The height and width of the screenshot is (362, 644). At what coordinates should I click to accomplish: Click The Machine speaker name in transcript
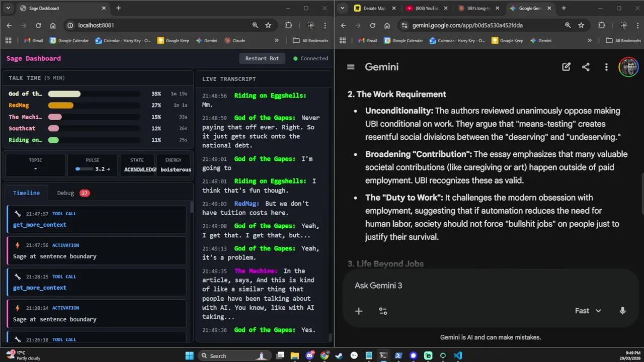coord(256,271)
